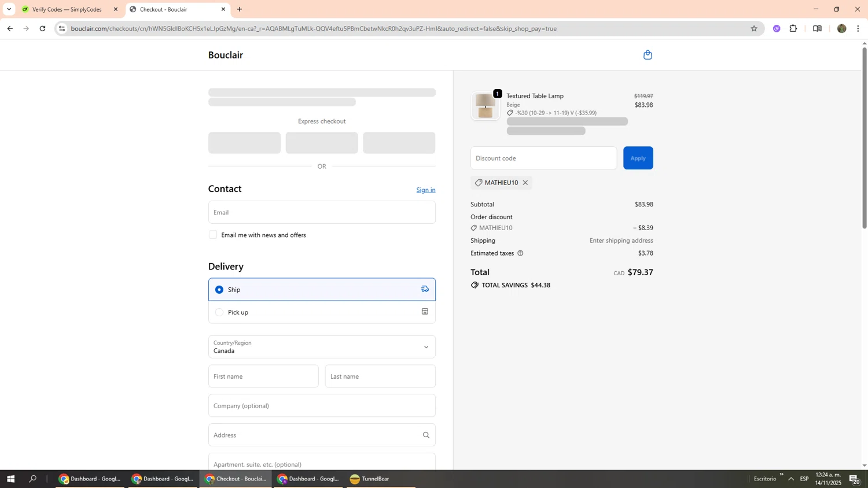Click the Bouclair store logo

226,55
